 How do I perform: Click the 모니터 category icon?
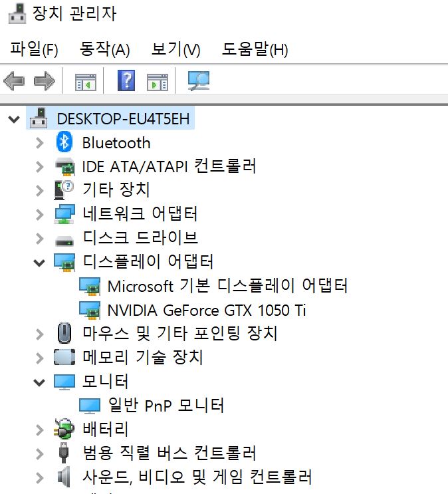click(64, 382)
